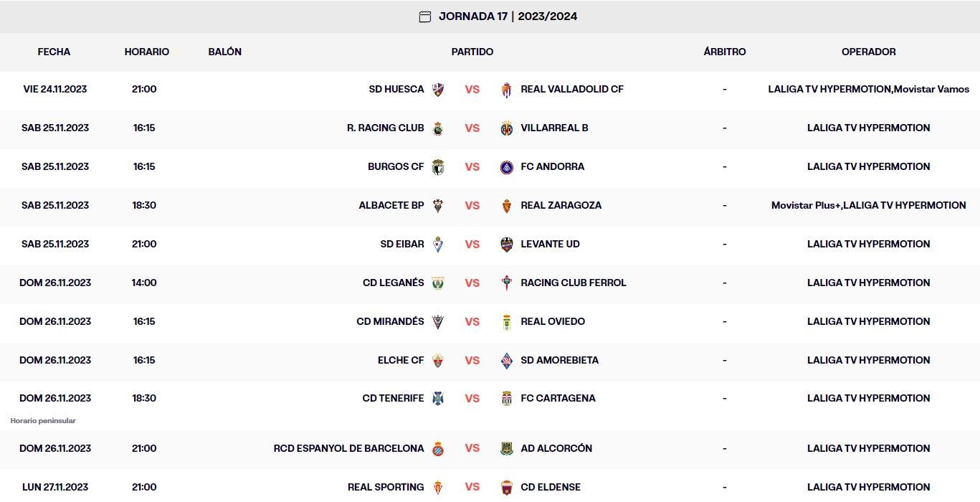Click the Real Valladolid CF badge

[x=506, y=89]
